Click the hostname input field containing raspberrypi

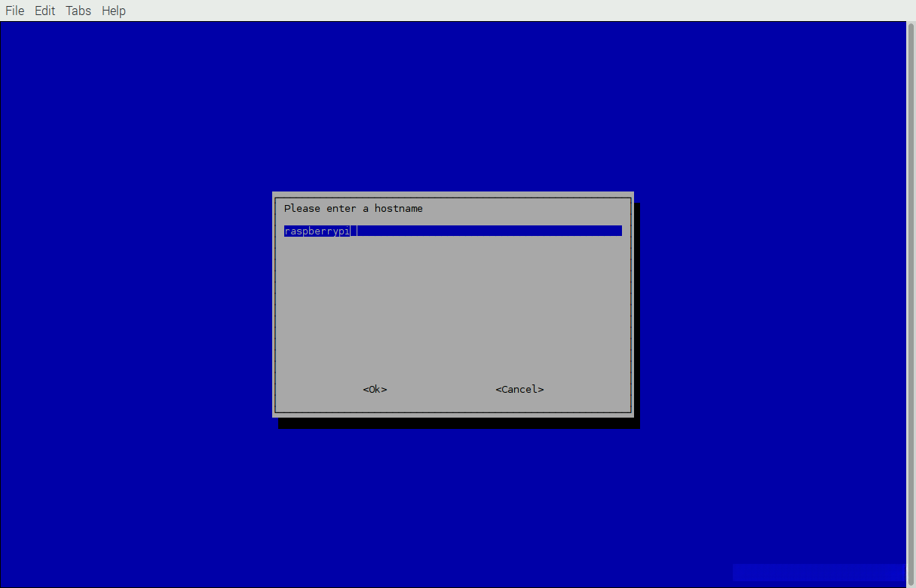pyautogui.click(x=453, y=231)
